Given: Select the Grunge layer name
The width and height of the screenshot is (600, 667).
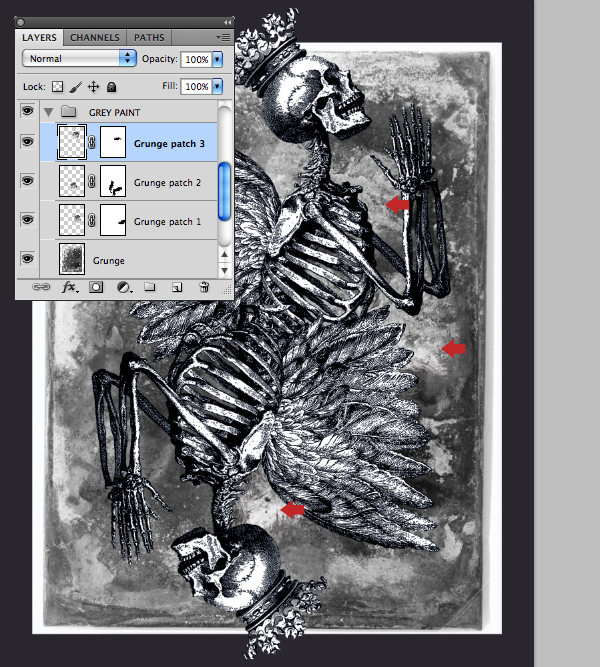Looking at the screenshot, I should [x=109, y=261].
